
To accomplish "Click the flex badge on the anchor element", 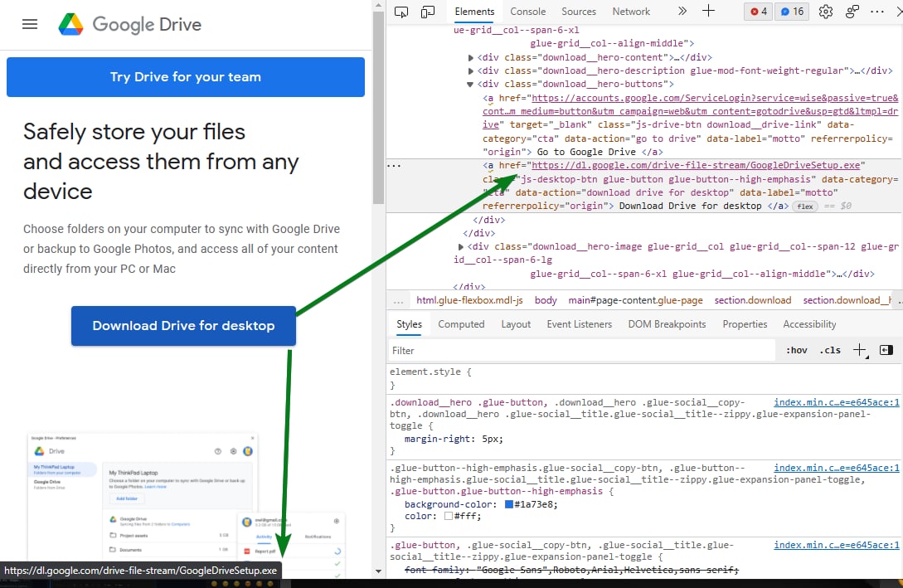I will pos(805,207).
